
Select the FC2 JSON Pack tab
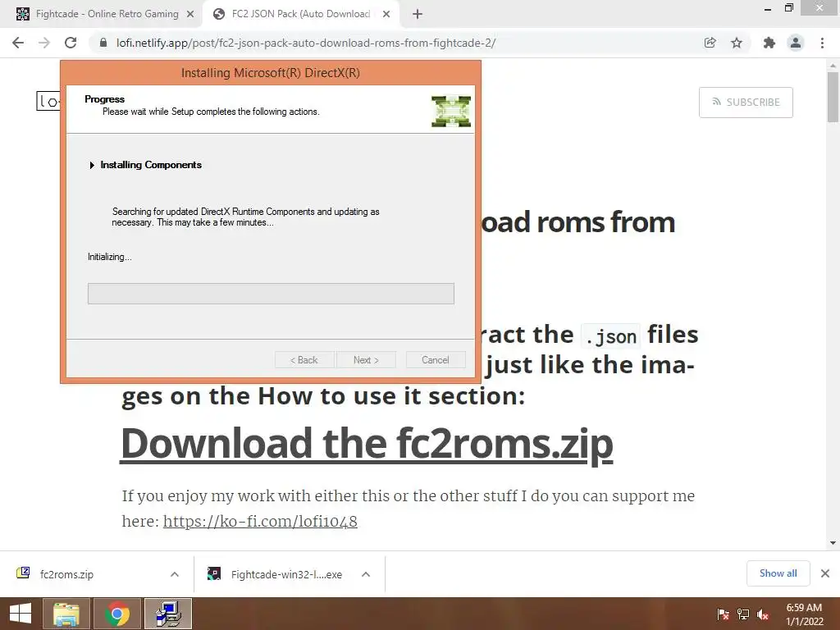coord(301,14)
